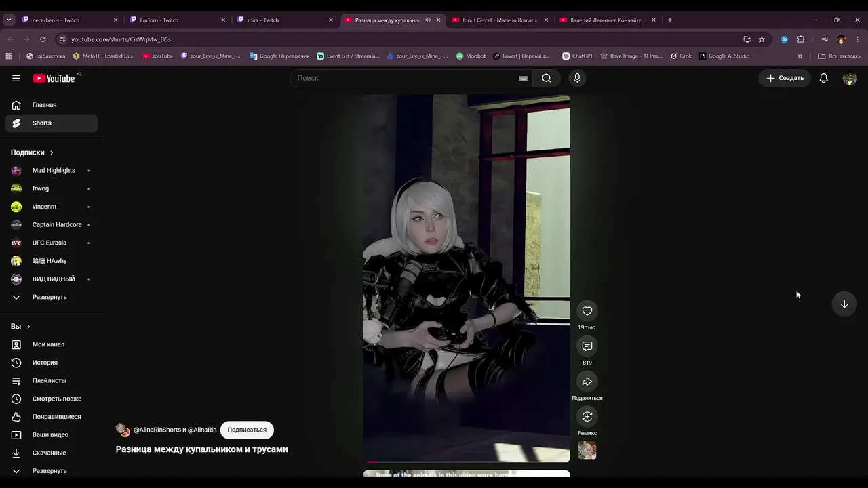Open YouTube notifications bell

point(823,78)
